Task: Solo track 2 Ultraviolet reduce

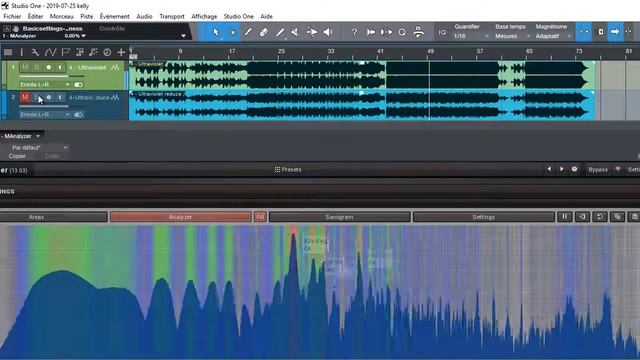Action: pyautogui.click(x=36, y=97)
